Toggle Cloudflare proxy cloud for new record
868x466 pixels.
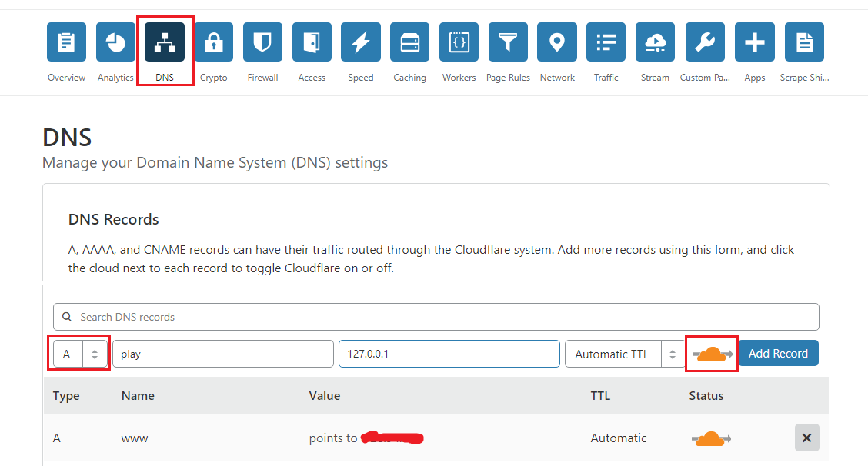coord(712,354)
